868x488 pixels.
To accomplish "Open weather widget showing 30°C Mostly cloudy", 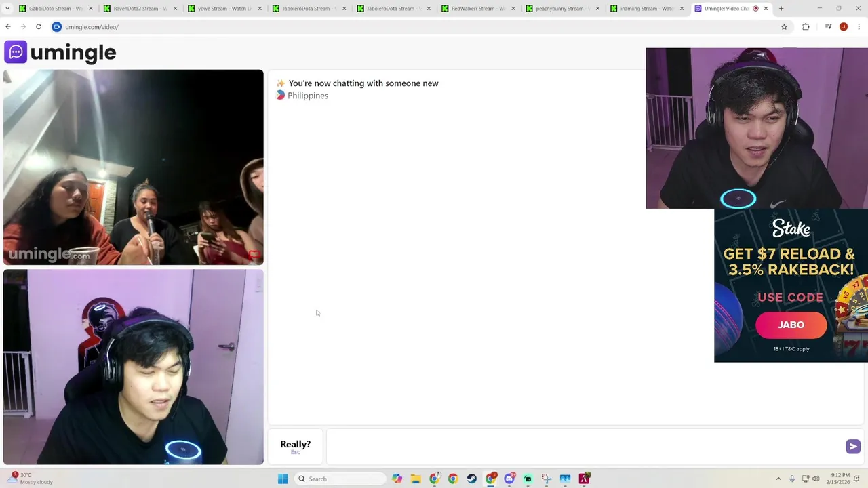I will (x=31, y=479).
